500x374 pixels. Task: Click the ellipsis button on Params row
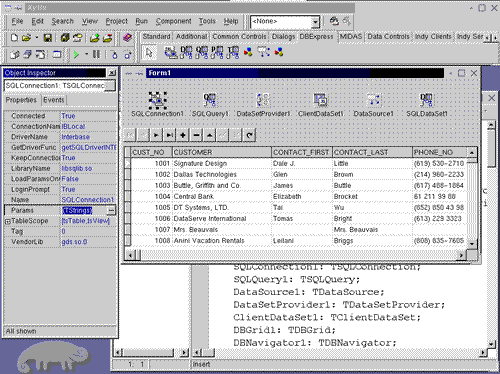111,211
